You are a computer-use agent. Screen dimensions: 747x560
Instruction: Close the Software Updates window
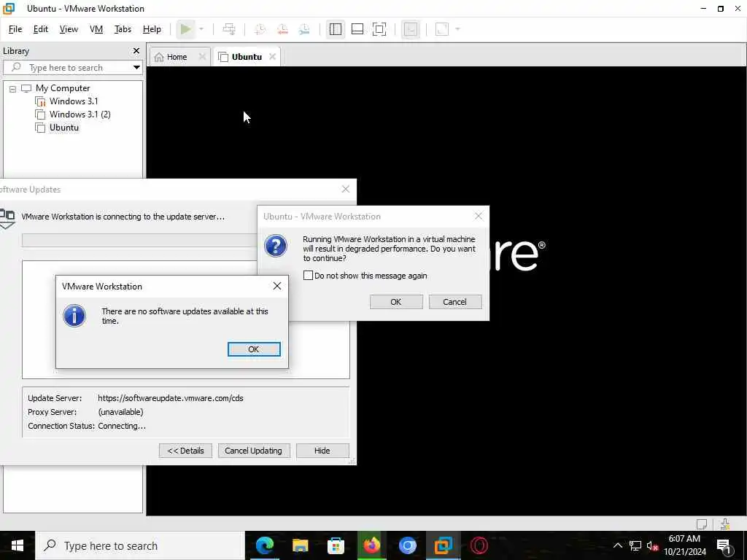[x=345, y=190]
